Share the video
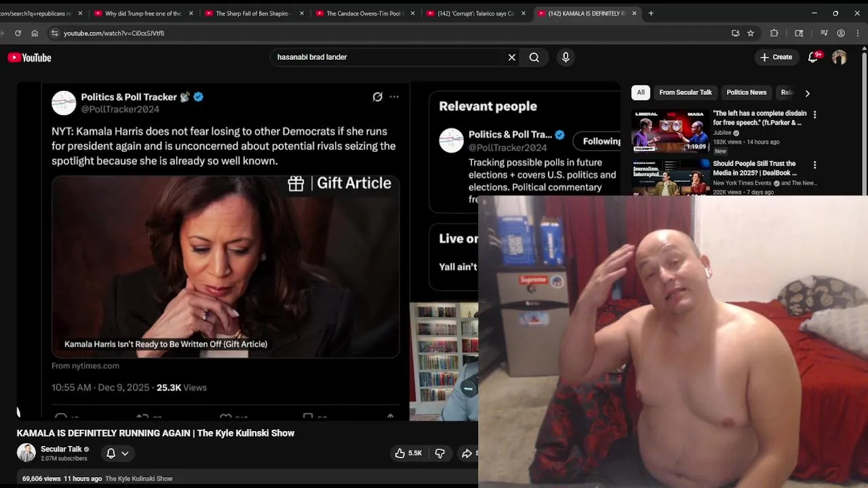 (469, 453)
